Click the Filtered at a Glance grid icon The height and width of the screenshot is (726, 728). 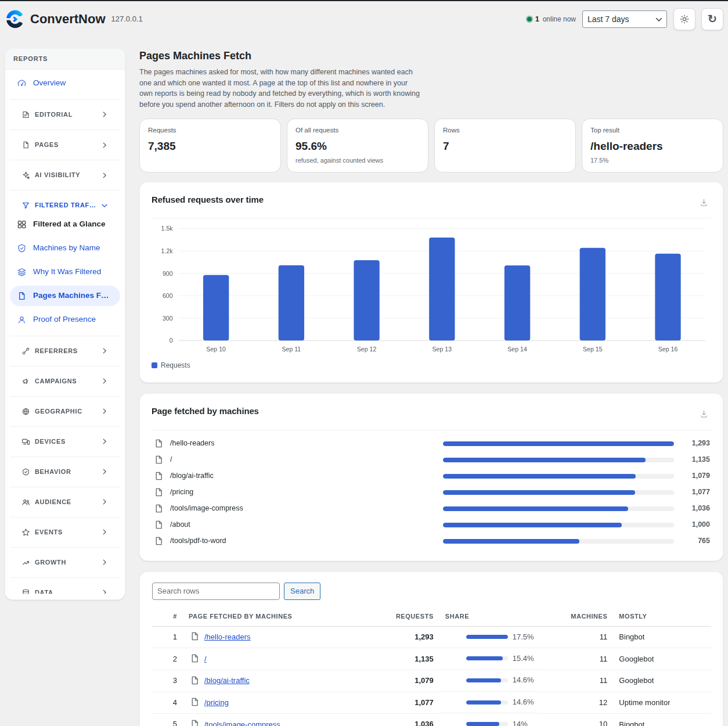tap(21, 224)
